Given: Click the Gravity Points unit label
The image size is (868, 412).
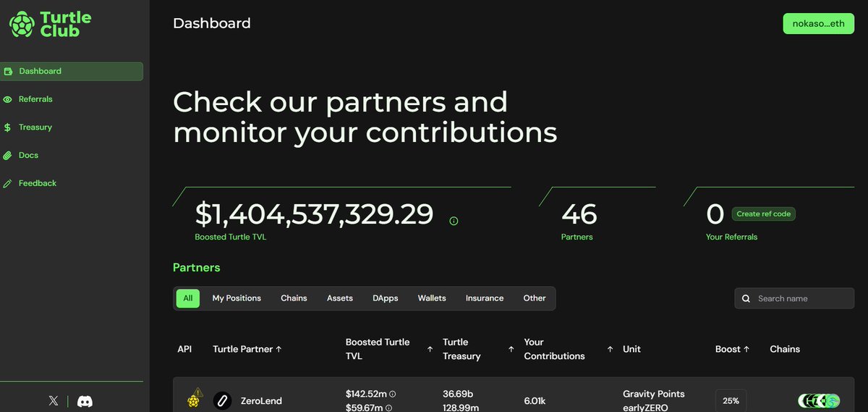Looking at the screenshot, I should coord(654,394).
